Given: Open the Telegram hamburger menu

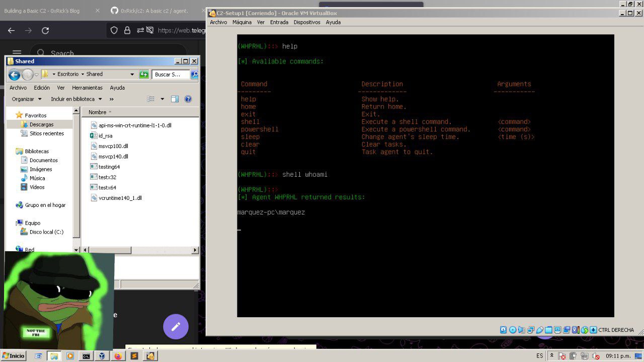Looking at the screenshot, I should [x=17, y=53].
